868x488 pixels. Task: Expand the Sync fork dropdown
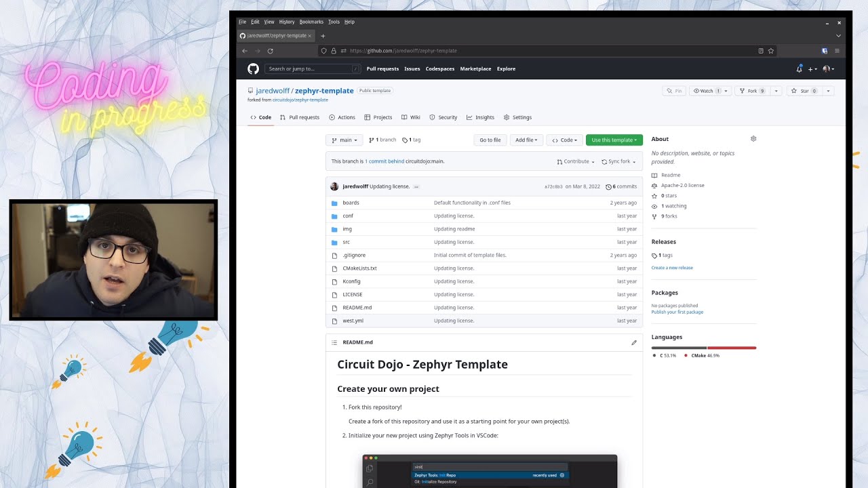pos(618,162)
